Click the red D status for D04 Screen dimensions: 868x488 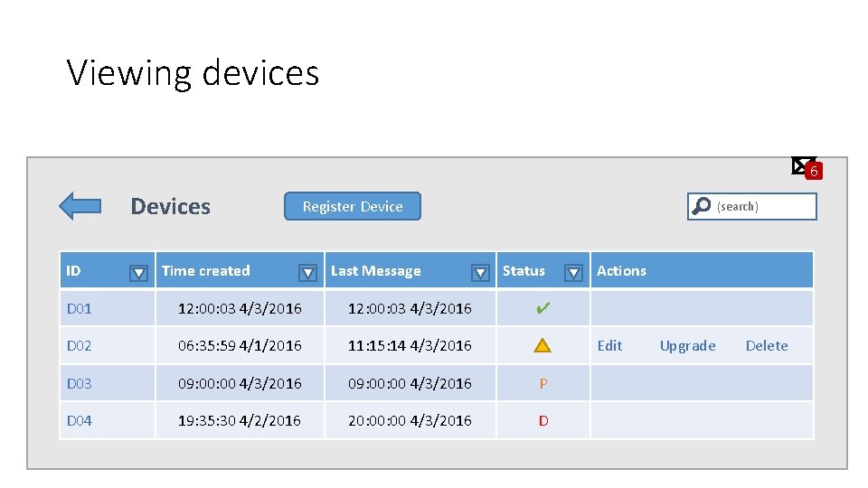(542, 421)
